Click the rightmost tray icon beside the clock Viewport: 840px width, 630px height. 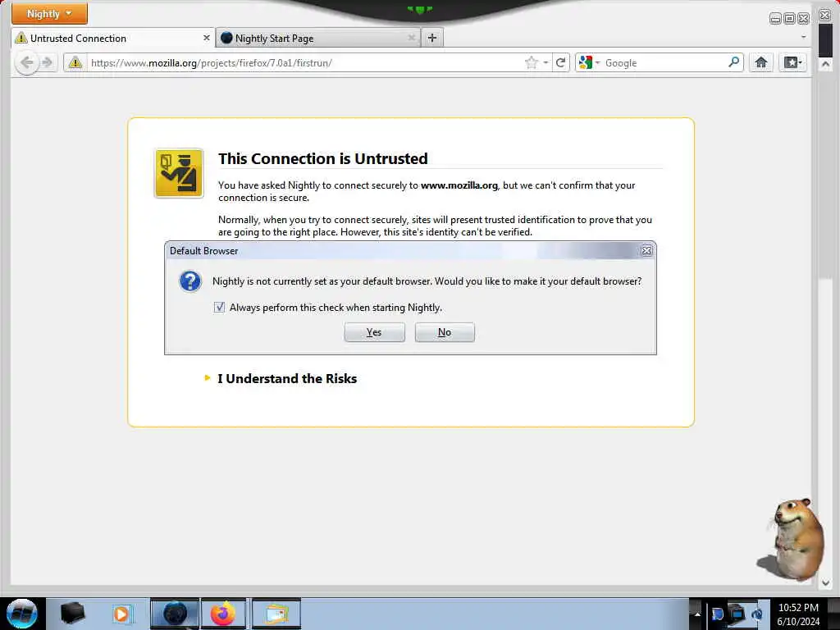click(757, 614)
